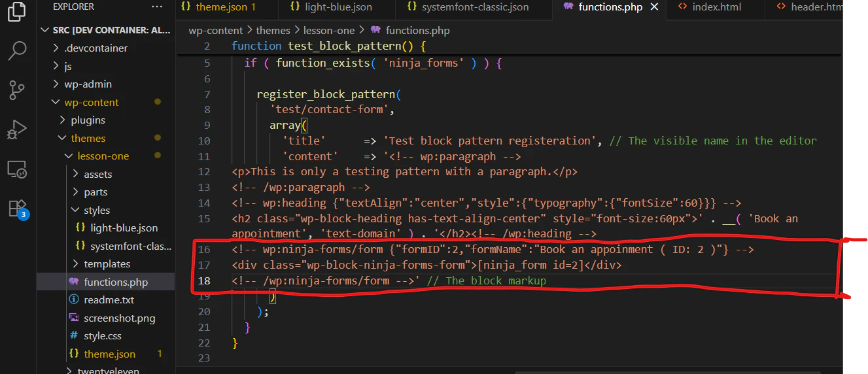Expand the parts folder
The image size is (868, 374).
tap(75, 192)
